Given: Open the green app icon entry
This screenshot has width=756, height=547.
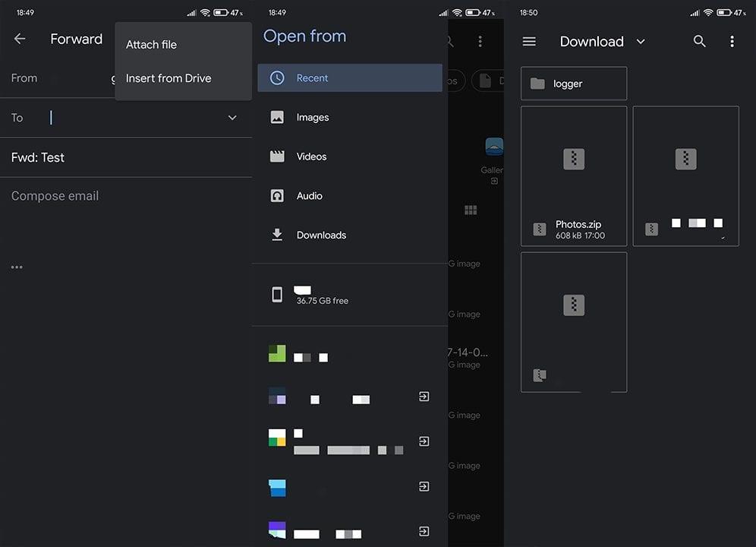Looking at the screenshot, I should 350,354.
